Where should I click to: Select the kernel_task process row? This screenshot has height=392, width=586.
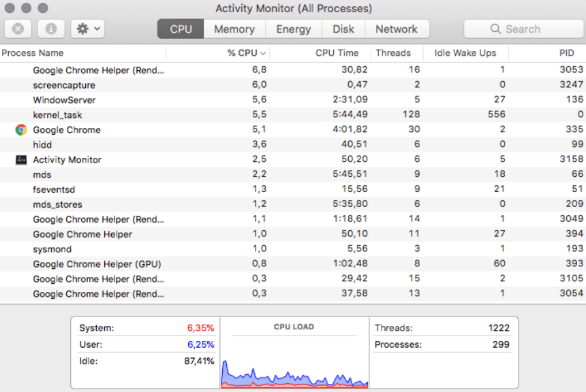pos(293,114)
